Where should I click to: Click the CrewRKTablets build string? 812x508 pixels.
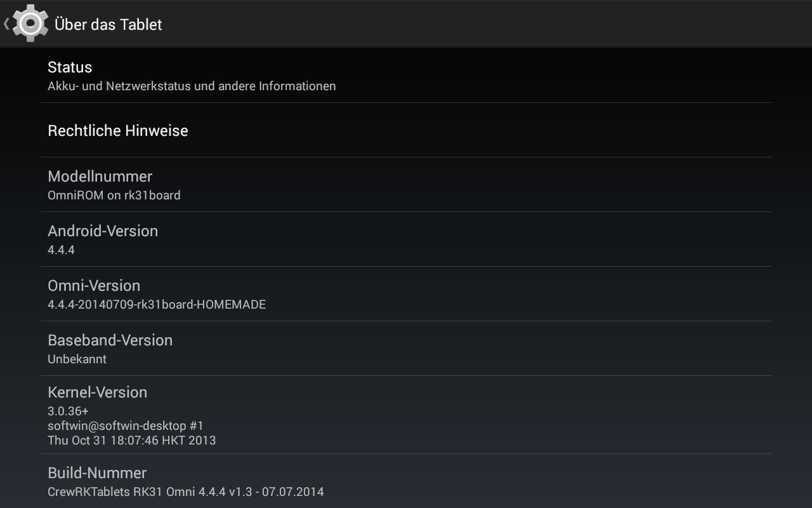(x=186, y=492)
